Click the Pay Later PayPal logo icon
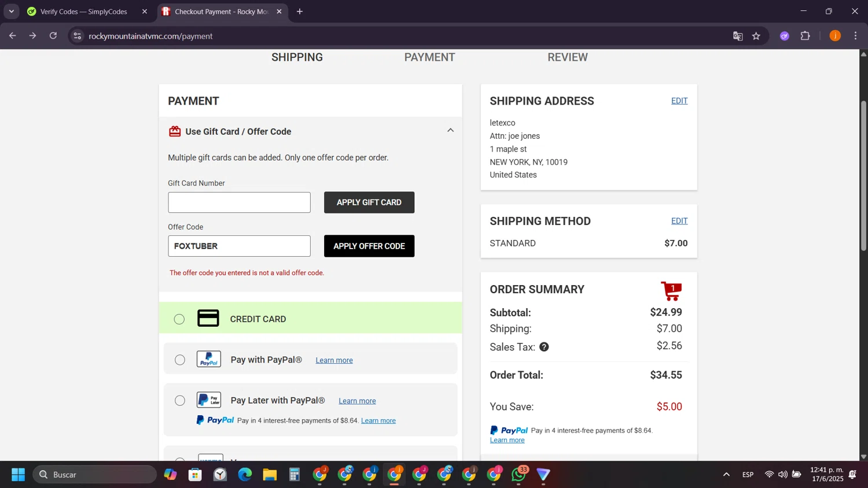This screenshot has width=868, height=488. (209, 400)
